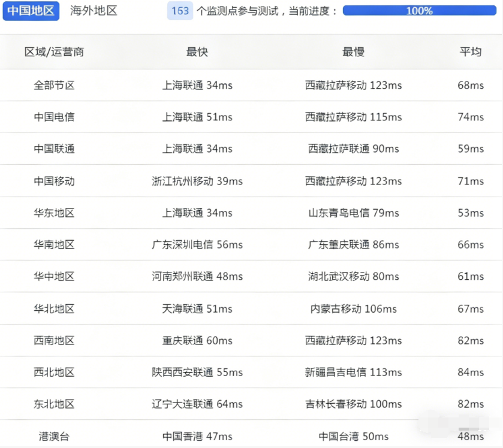Click the 新疆昌吉电信 113ms cell
The height and width of the screenshot is (448, 503).
[353, 373]
